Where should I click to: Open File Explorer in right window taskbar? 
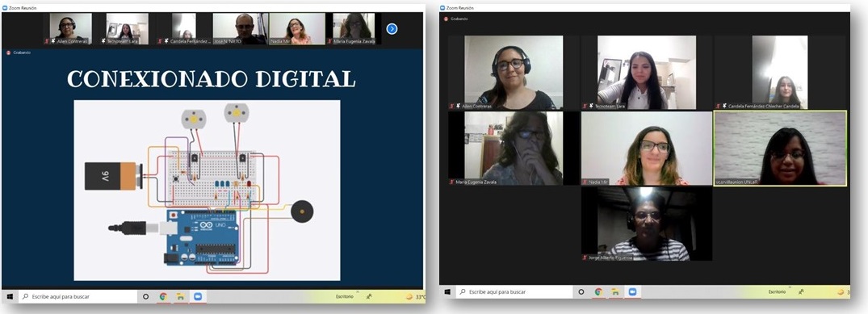pyautogui.click(x=615, y=292)
